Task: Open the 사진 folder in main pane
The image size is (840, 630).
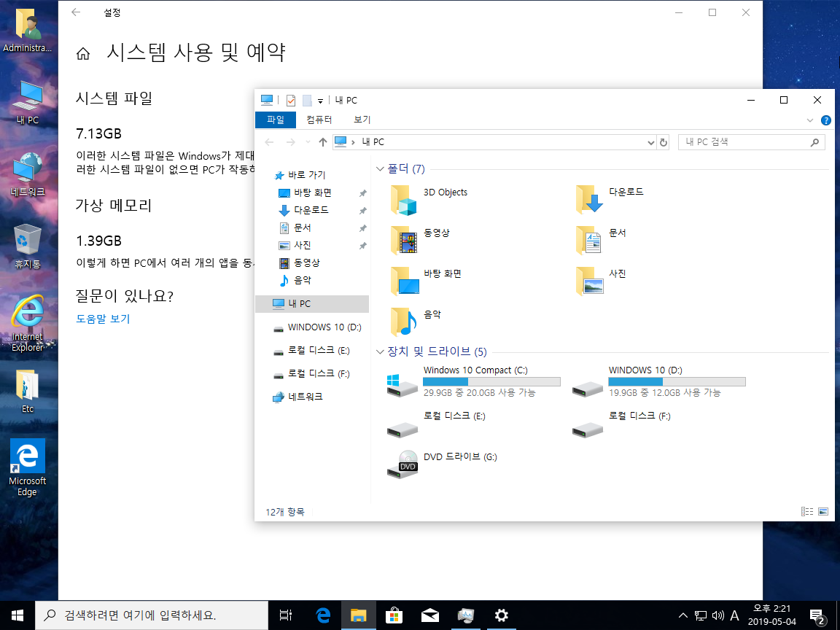Action: 601,281
